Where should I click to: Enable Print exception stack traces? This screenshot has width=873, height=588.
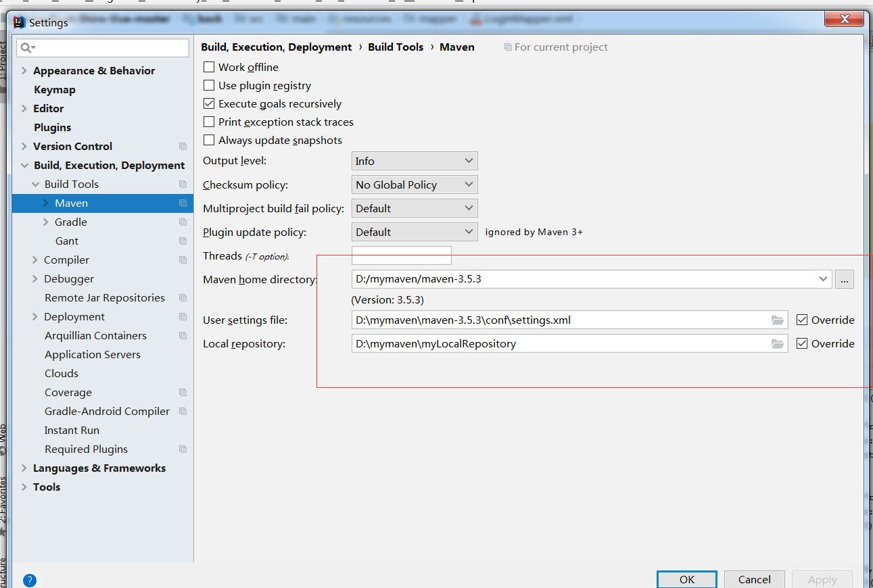(209, 122)
